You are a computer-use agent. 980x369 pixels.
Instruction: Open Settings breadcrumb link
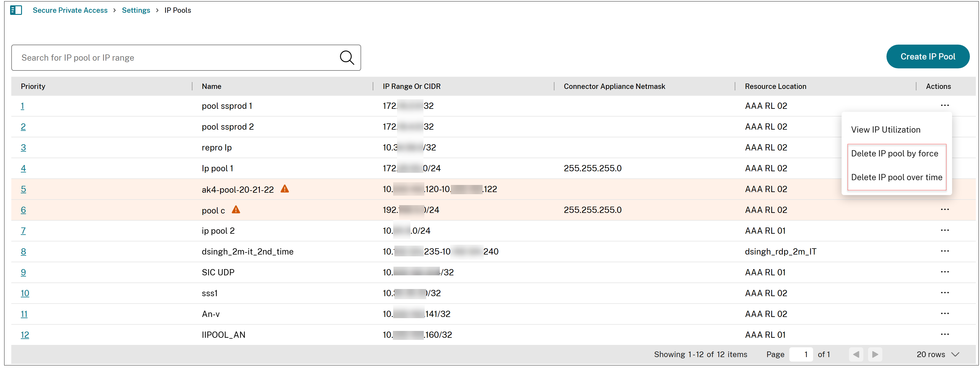click(136, 10)
